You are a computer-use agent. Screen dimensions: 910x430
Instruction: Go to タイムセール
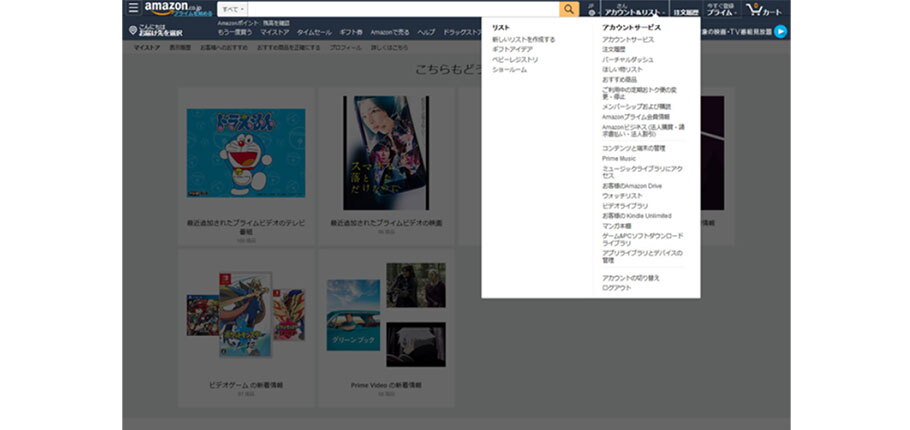pos(314,32)
